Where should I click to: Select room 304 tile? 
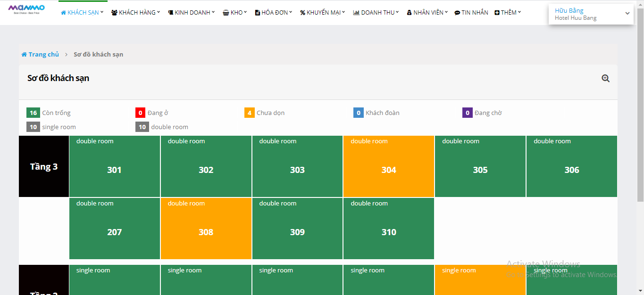(x=388, y=166)
